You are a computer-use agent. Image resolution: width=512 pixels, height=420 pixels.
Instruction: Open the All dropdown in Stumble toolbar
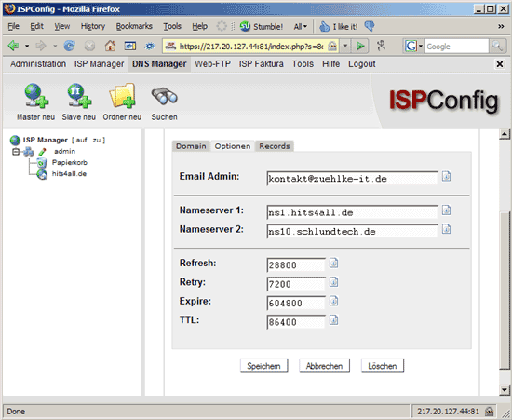pos(301,26)
